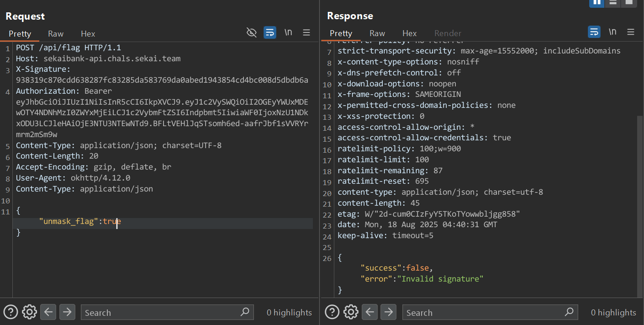Open the Request editor hamburger menu

(306, 32)
